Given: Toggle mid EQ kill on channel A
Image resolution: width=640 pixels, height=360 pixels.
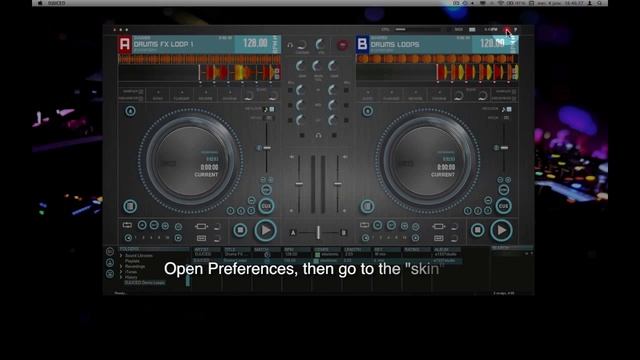Looking at the screenshot, I should coord(290,105).
